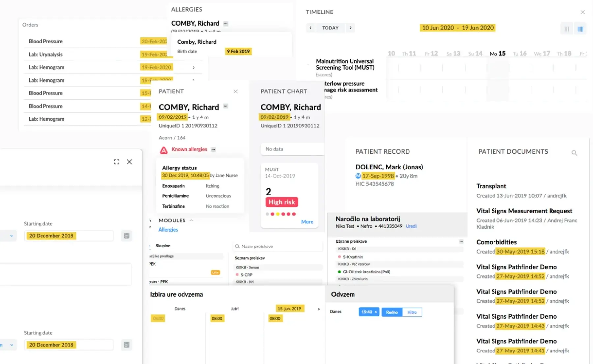Expand the Lab: Hemogram 19-Feb-2020 order
Image resolution: width=593 pixels, height=364 pixels.
(x=193, y=67)
